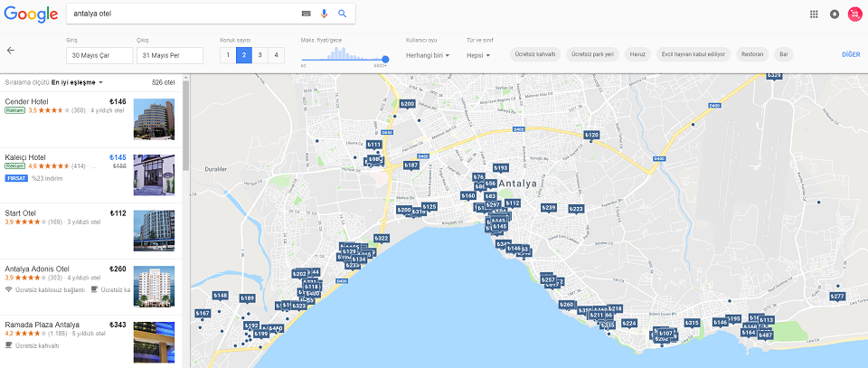Click the ₺148 map price marker
The width and height of the screenshot is (868, 368).
point(220,296)
